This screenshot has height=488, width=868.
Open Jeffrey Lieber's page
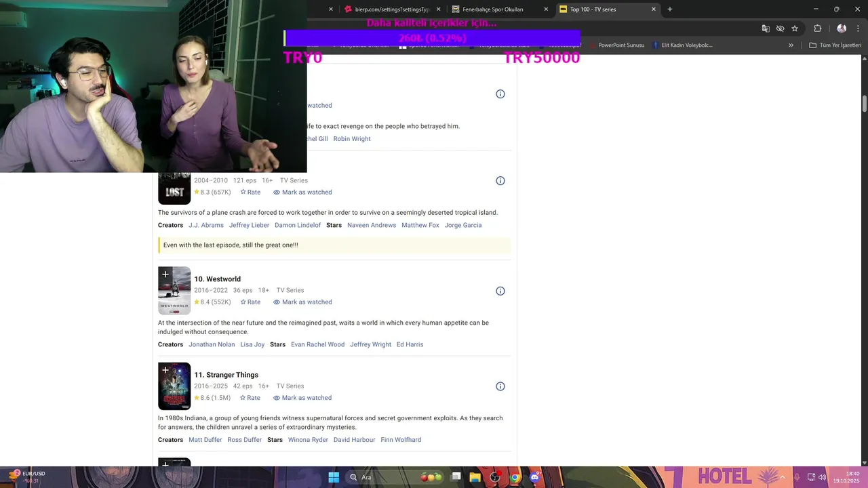point(249,225)
